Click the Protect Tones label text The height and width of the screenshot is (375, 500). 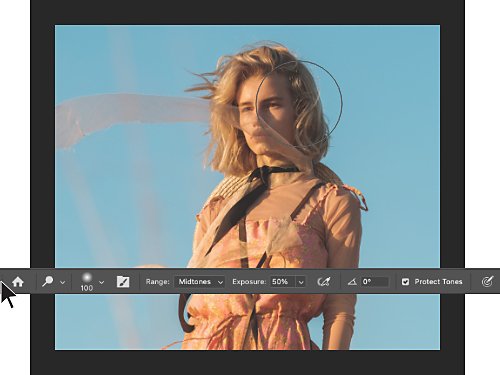(438, 282)
